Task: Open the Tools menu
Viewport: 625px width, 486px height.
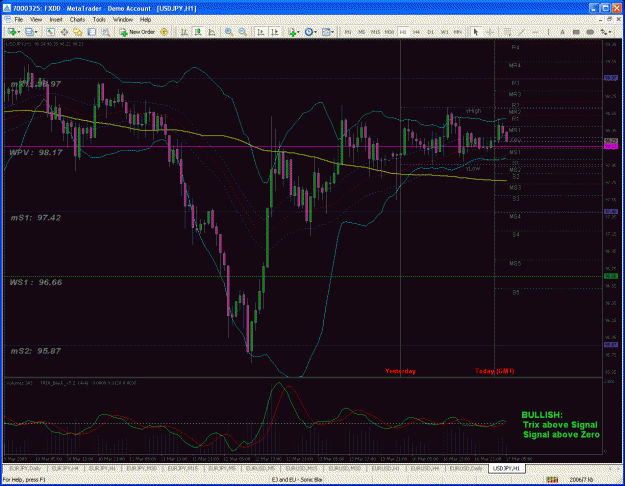Action: tap(99, 20)
